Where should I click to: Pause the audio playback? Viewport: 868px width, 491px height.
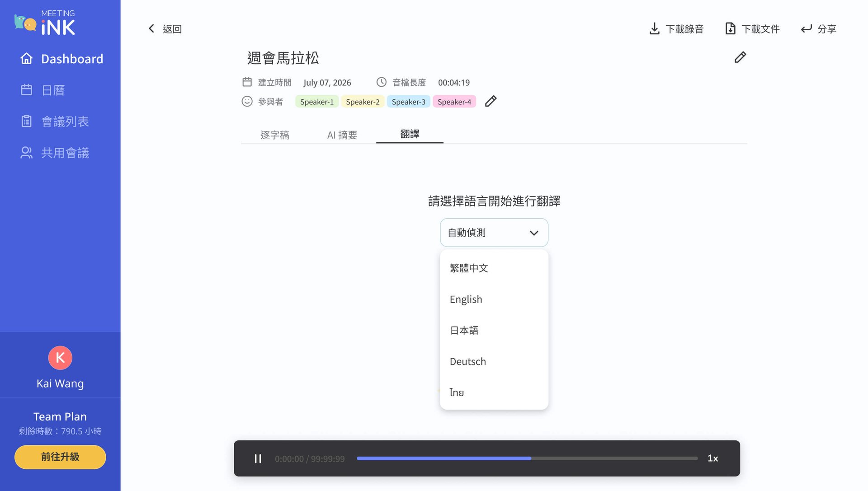click(258, 458)
